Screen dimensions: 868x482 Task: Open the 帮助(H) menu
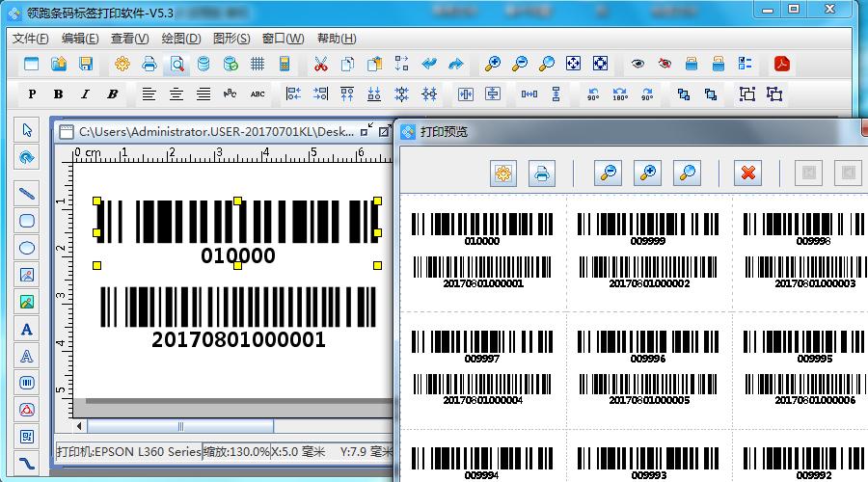coord(336,39)
